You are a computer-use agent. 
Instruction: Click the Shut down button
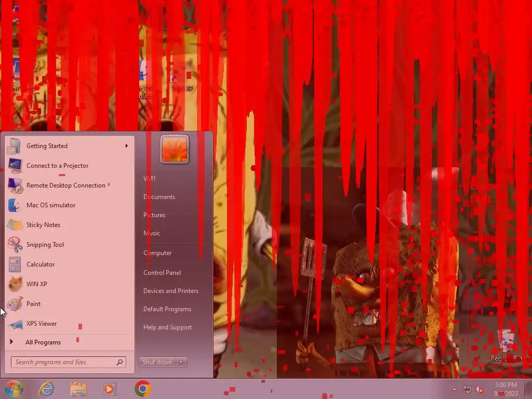(157, 362)
